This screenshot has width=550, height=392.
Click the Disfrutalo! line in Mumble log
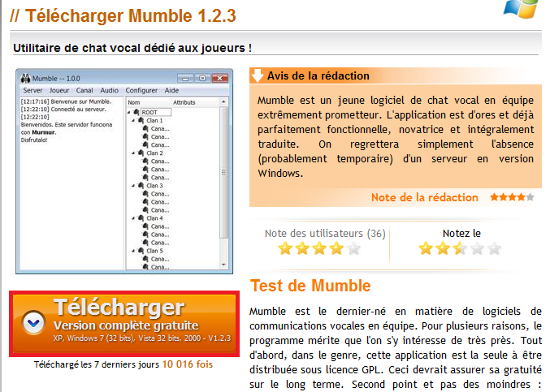33,140
